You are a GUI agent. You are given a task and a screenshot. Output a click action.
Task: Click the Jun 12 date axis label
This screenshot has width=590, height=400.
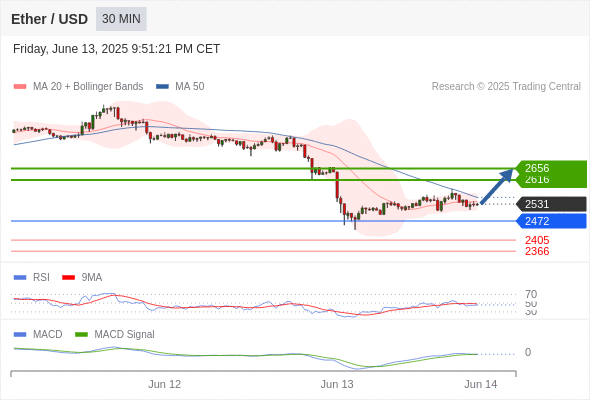164,385
